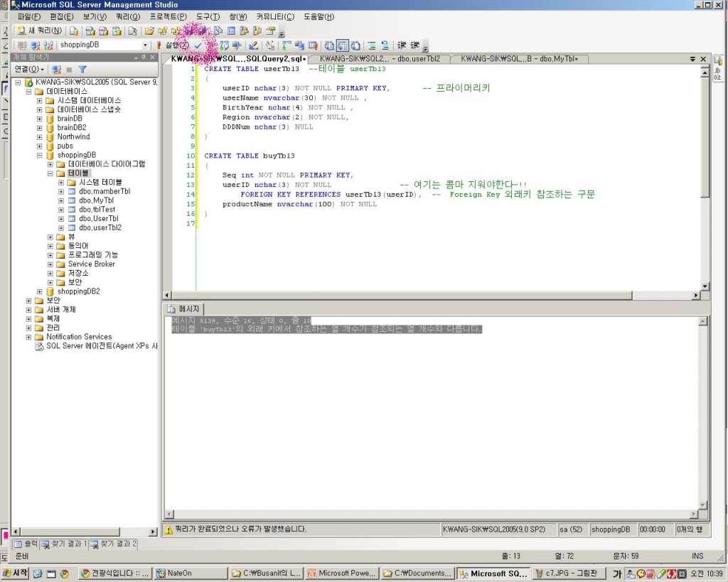This screenshot has height=582, width=728.
Task: Click the Increase Indent icon
Action: (x=414, y=45)
